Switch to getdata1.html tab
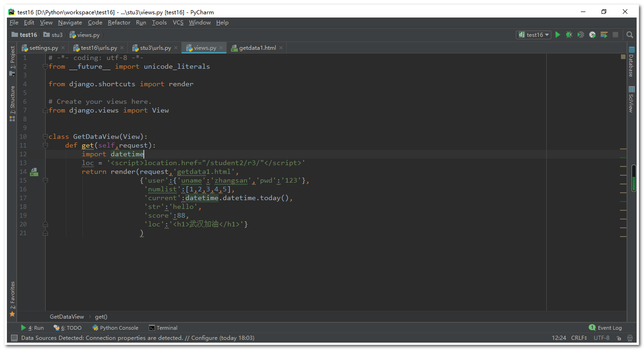This screenshot has height=350, width=644. [x=257, y=48]
